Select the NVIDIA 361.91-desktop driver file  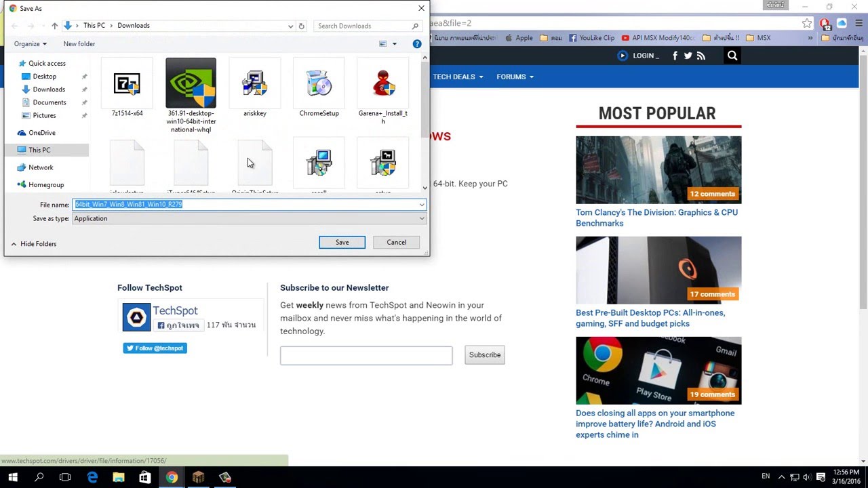191,83
